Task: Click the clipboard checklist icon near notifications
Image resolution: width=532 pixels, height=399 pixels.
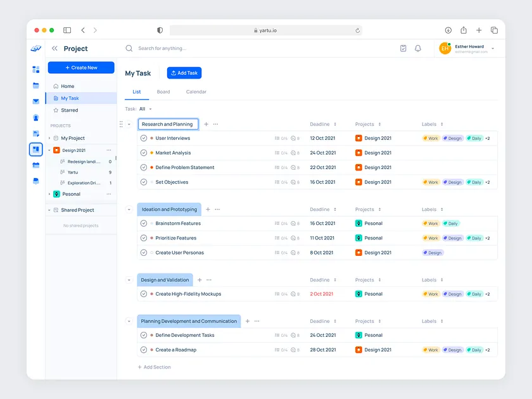Action: point(403,47)
